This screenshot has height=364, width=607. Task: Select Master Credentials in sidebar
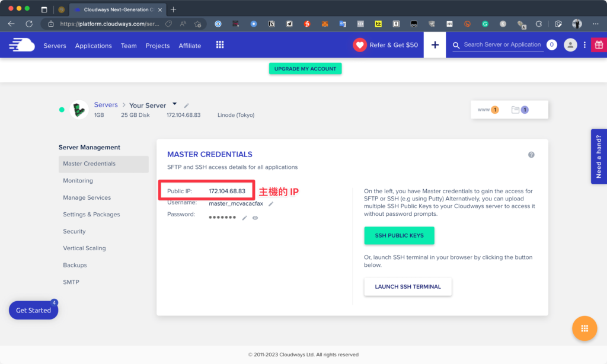(103, 164)
